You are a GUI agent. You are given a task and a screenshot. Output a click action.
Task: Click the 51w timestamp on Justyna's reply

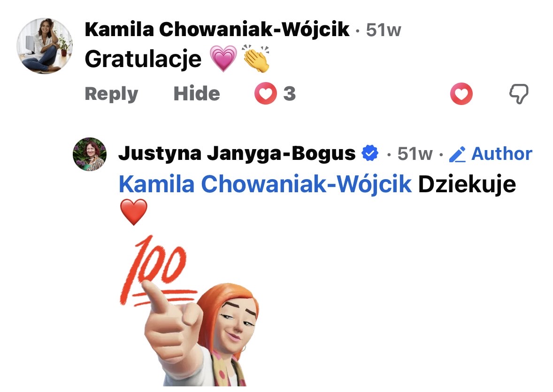[415, 154]
